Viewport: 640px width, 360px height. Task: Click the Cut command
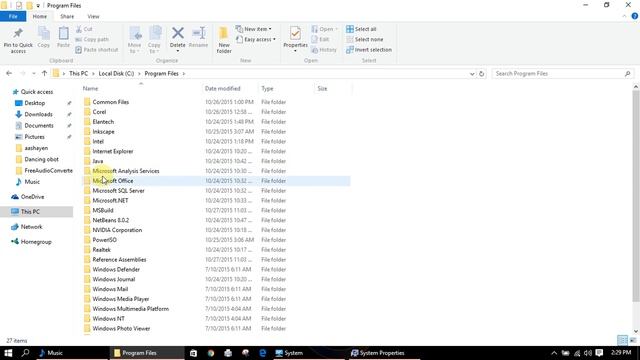tap(84, 29)
